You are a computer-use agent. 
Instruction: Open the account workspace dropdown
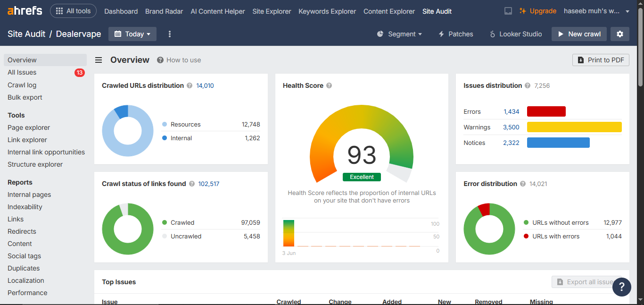point(596,11)
